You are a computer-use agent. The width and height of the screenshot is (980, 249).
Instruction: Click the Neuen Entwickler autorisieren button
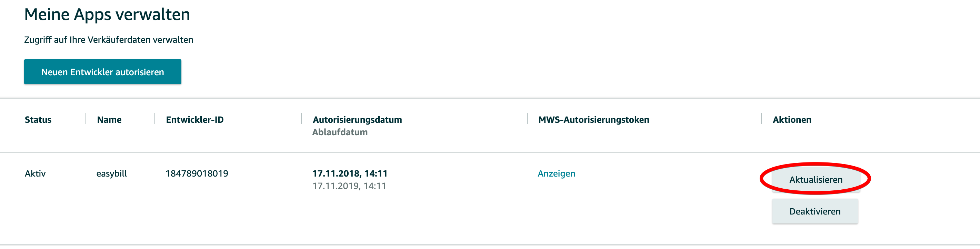(102, 72)
